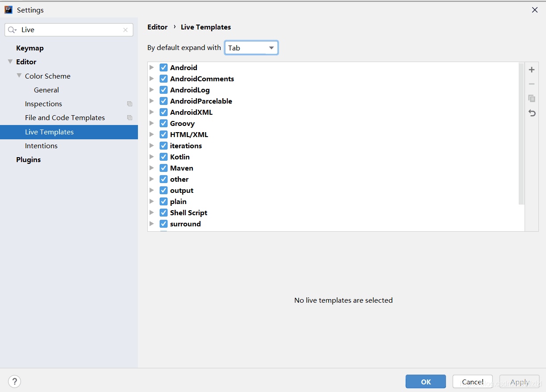Confirm settings with the OK button
The width and height of the screenshot is (546, 392).
426,382
